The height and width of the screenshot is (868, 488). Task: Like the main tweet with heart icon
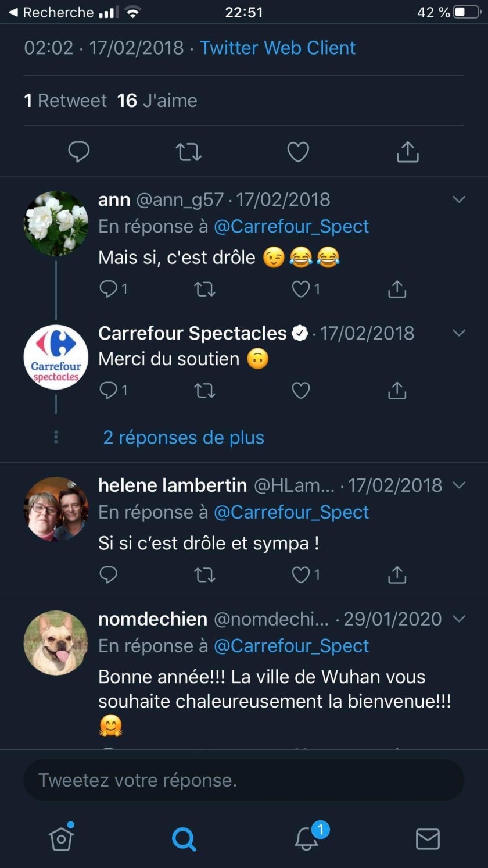[298, 152]
